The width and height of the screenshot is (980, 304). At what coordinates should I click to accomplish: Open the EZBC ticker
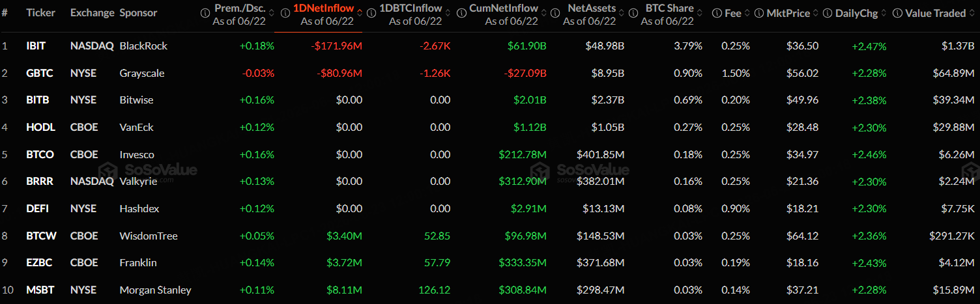(38, 262)
